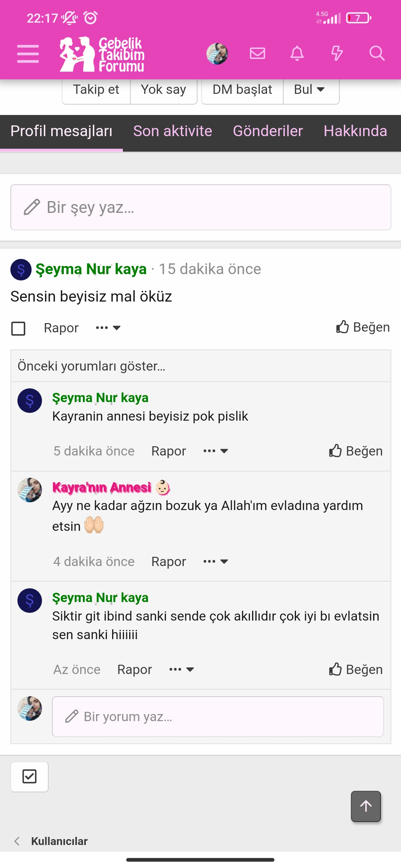The width and height of the screenshot is (401, 868).
Task: Open the magnifier search icon
Action: [x=377, y=53]
